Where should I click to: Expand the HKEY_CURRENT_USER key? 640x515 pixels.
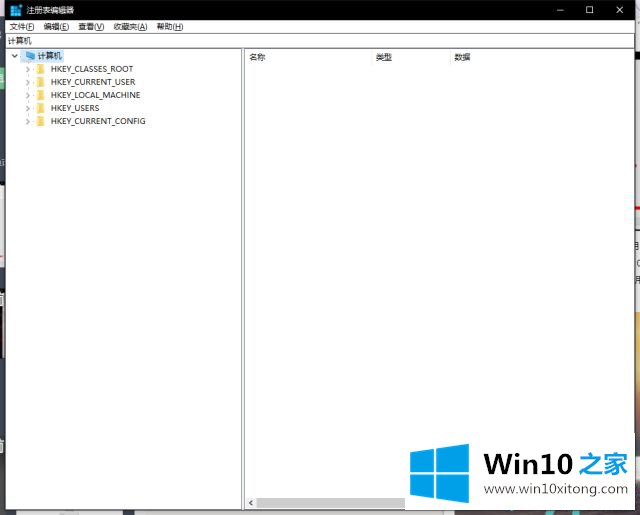[28, 82]
